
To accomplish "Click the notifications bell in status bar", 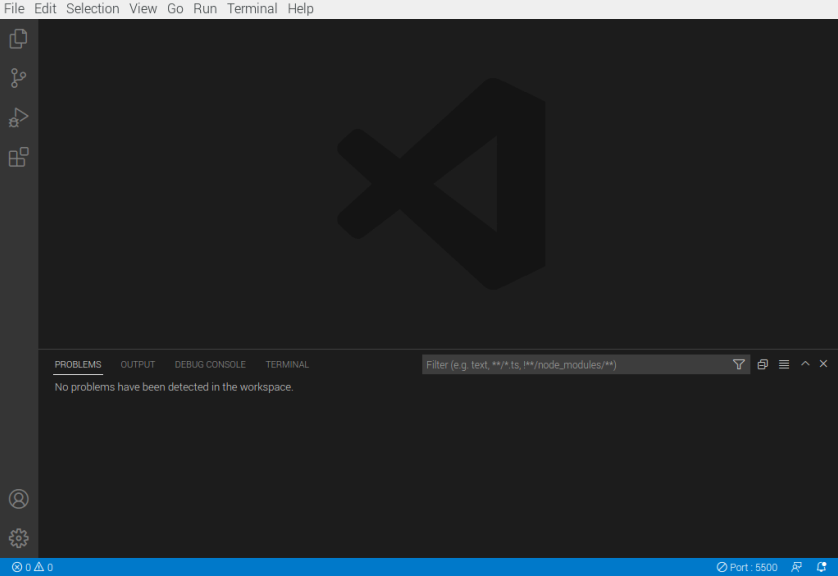I will [821, 567].
